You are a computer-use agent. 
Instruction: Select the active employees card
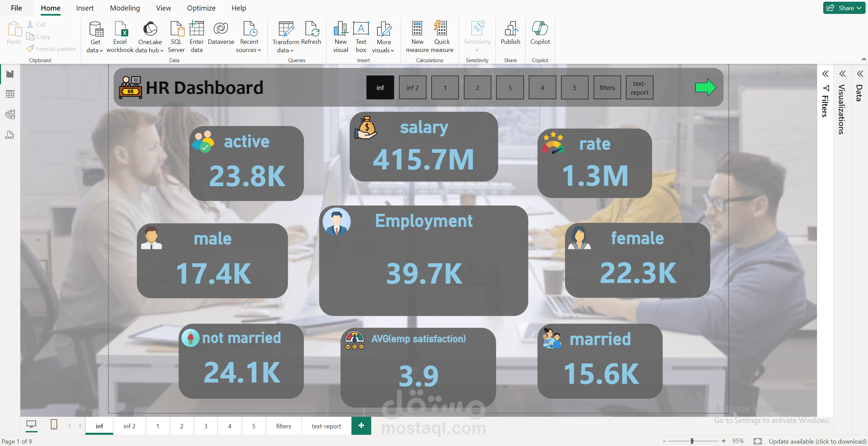coord(246,163)
